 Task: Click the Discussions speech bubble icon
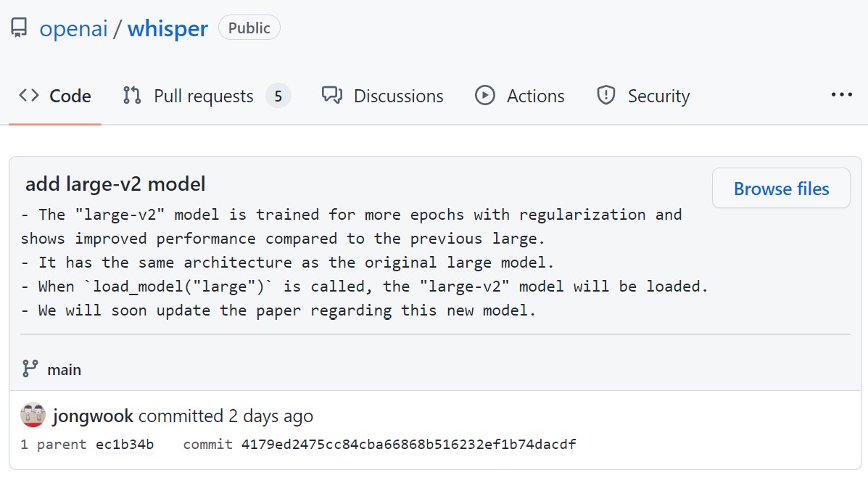click(x=332, y=95)
